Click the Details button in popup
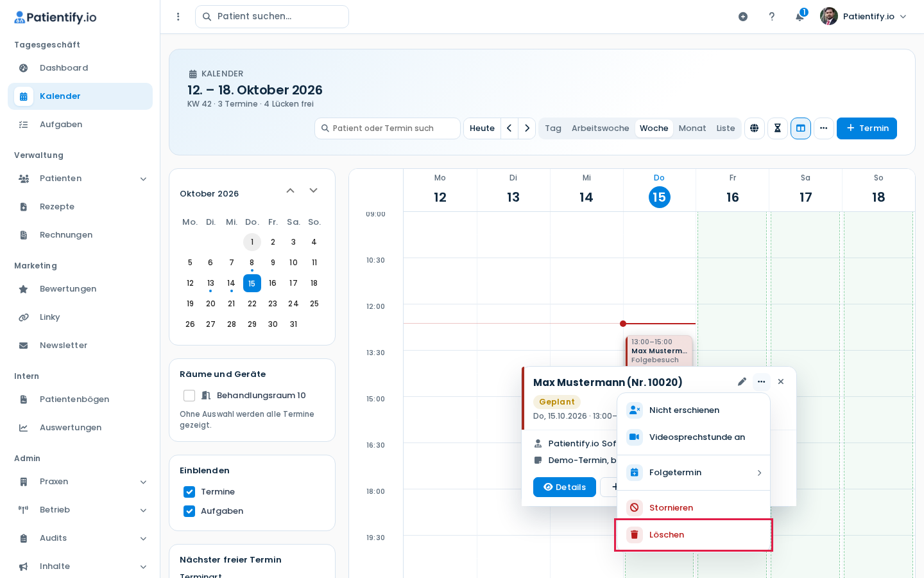Screen dimensions: 924x578 [x=565, y=487]
